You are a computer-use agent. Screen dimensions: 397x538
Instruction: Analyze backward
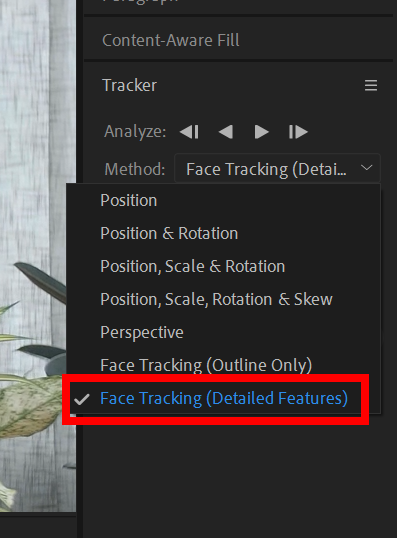coord(226,132)
